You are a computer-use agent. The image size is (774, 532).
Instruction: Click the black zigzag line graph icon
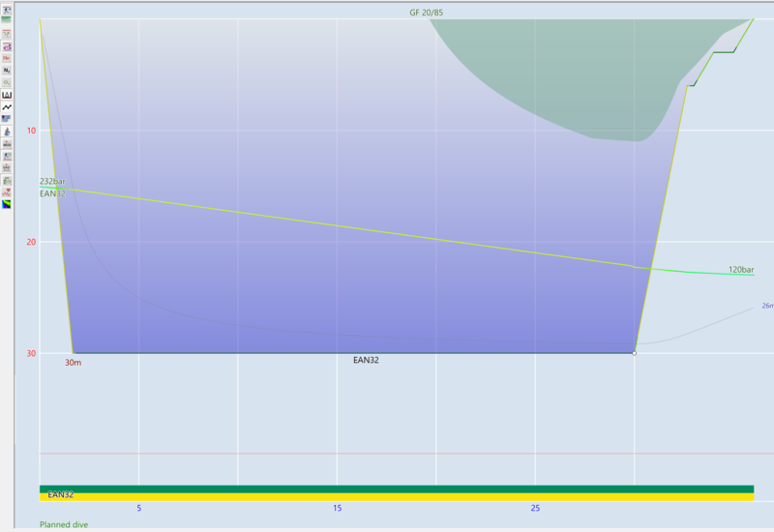tap(7, 106)
